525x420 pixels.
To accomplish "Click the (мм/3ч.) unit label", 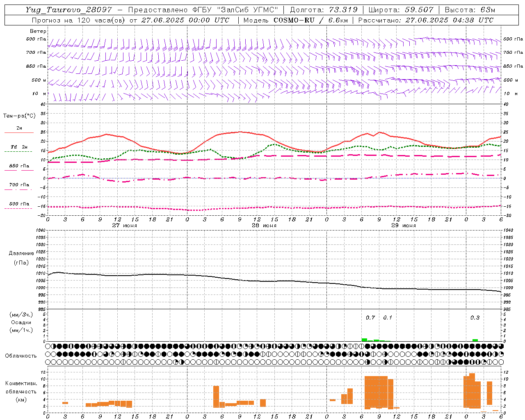I will click(x=21, y=315).
